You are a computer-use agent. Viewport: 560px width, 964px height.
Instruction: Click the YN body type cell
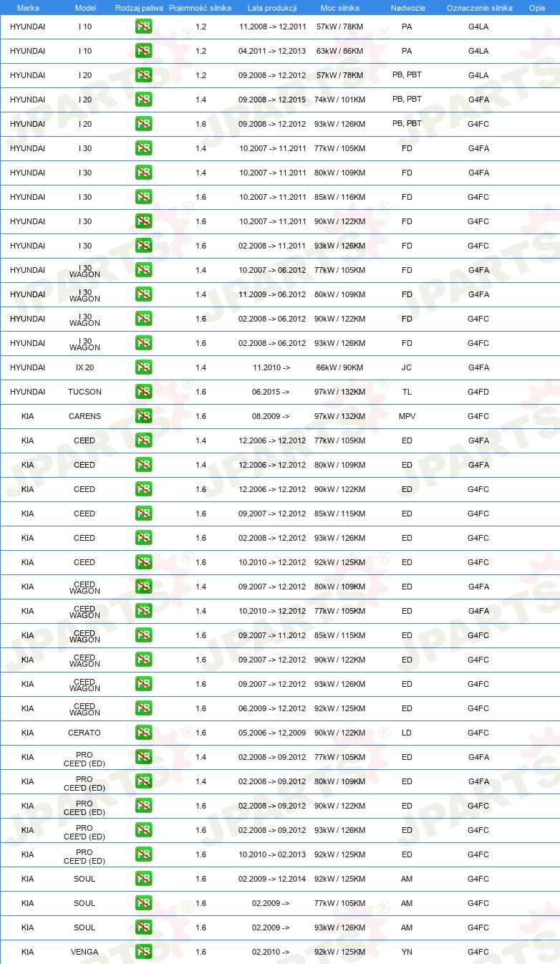(407, 952)
